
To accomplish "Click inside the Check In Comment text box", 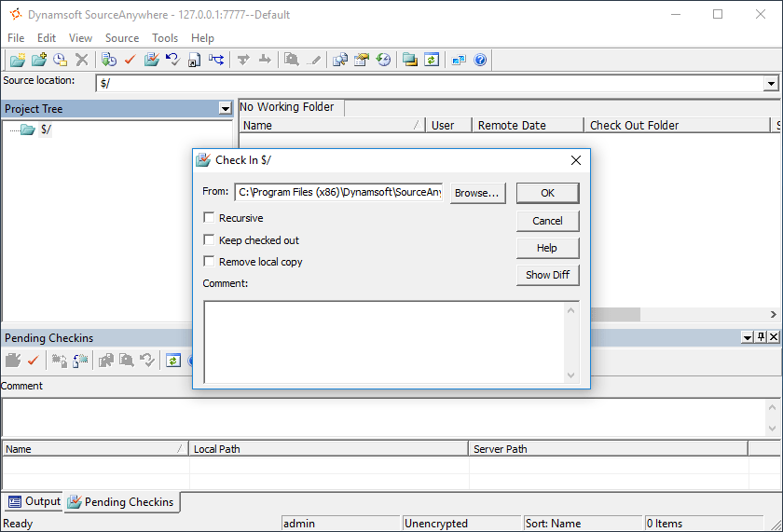I will pyautogui.click(x=385, y=342).
